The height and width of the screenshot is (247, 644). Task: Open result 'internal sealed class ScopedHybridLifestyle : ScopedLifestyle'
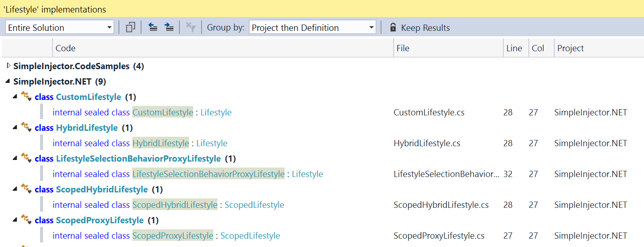(x=168, y=205)
